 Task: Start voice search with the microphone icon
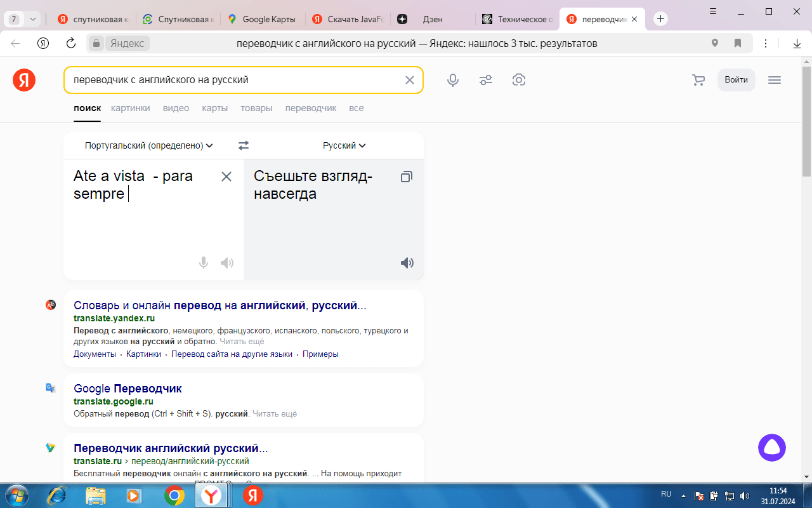click(453, 80)
